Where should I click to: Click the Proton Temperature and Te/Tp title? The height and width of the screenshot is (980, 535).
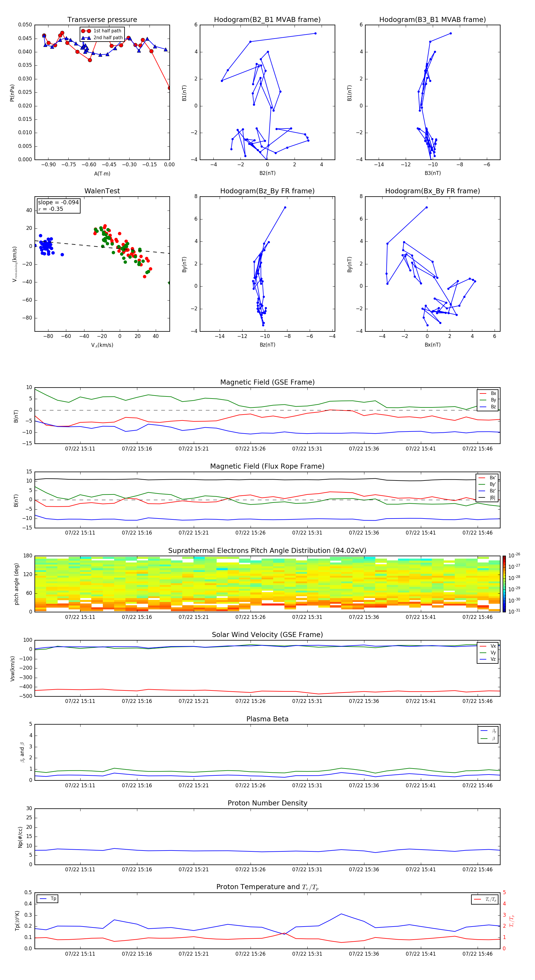[267, 887]
